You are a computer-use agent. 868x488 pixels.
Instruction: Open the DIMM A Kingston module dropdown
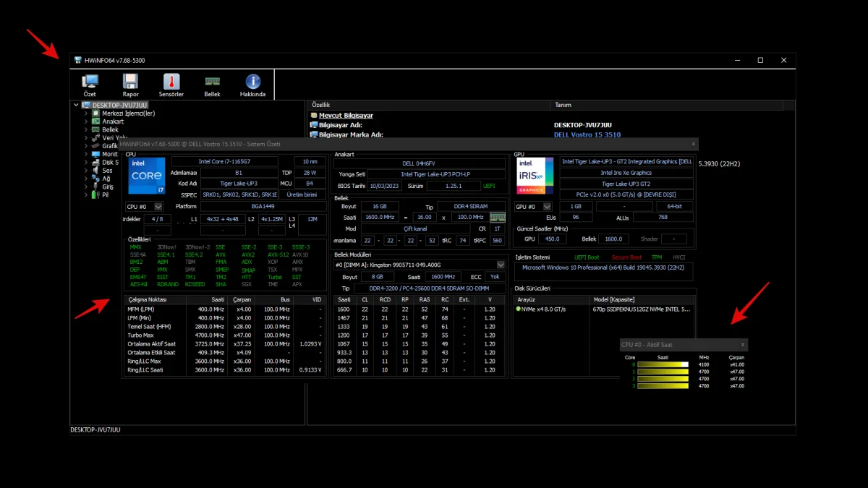click(x=501, y=265)
